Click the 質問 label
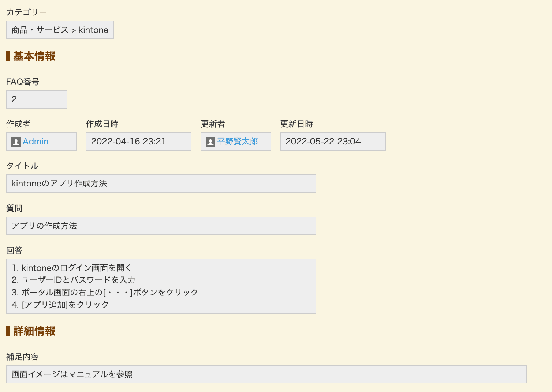Image resolution: width=552 pixels, height=392 pixels. click(x=14, y=208)
